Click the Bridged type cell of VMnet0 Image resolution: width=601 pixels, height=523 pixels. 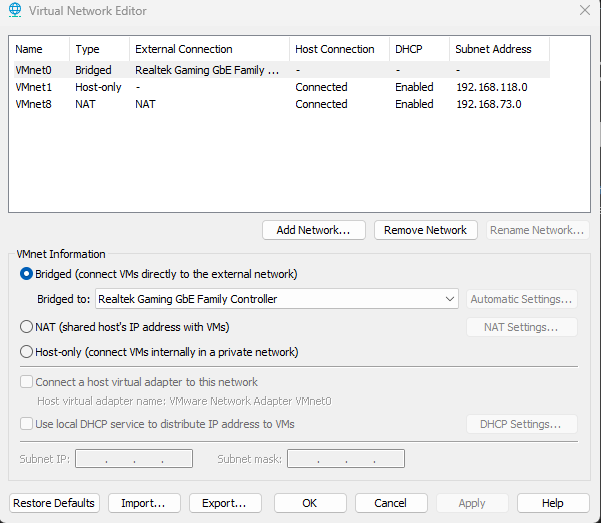(93, 70)
